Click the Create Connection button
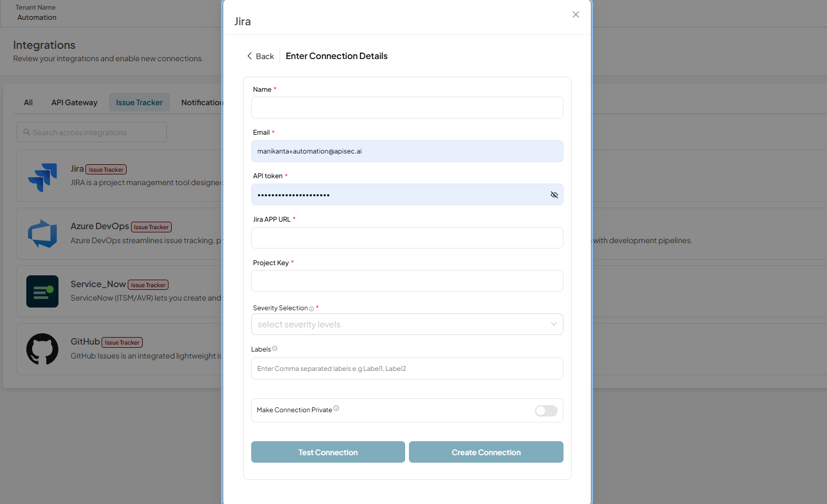 [x=486, y=452]
